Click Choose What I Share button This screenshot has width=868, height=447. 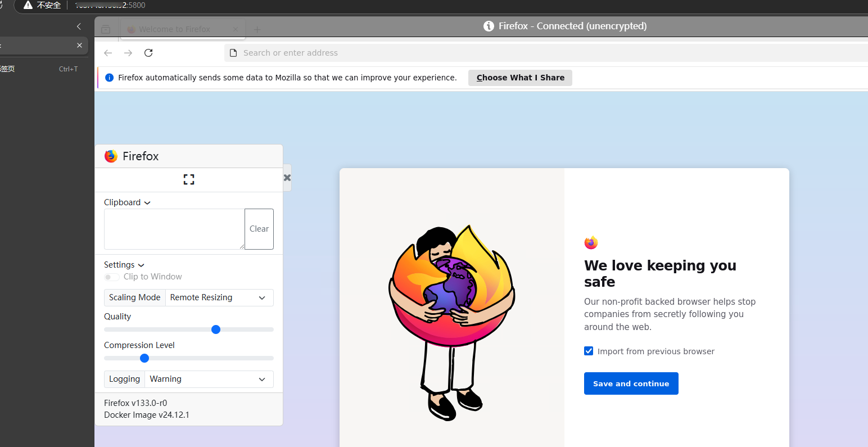(520, 78)
